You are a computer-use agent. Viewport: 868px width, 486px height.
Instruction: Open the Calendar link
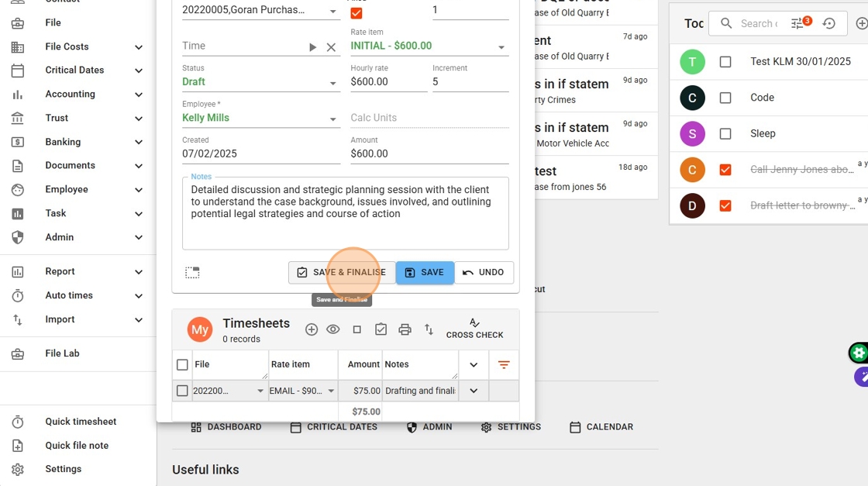click(x=601, y=427)
